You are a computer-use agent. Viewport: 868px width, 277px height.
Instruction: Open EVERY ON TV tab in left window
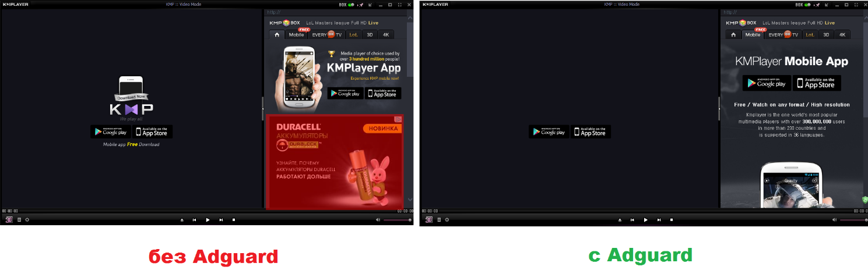pyautogui.click(x=326, y=34)
